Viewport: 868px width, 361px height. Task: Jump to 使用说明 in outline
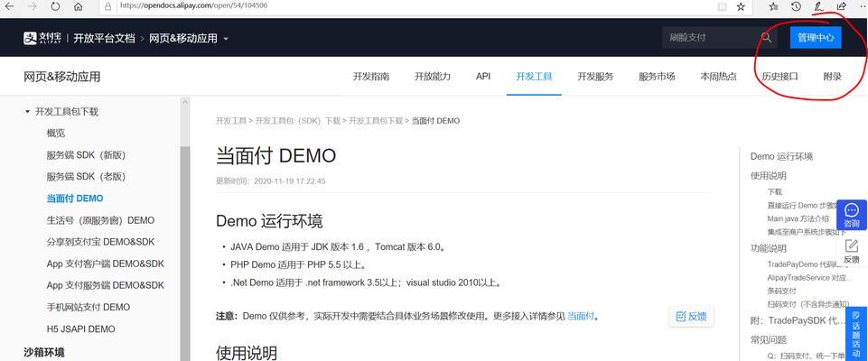769,176
